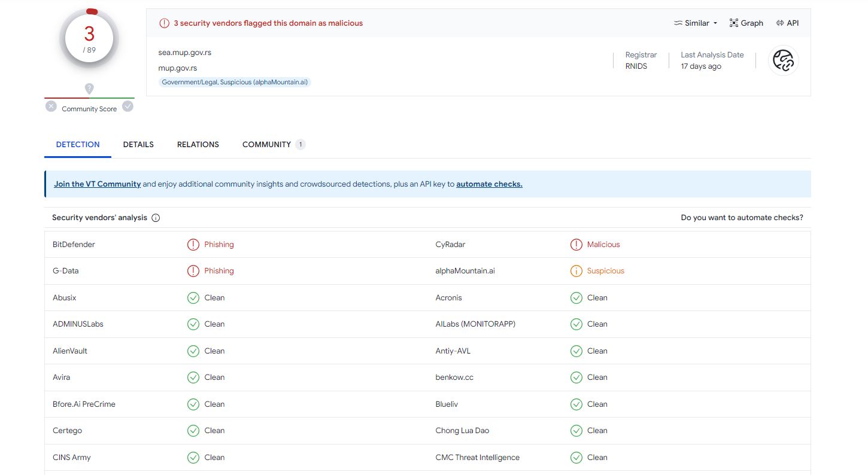This screenshot has height=475, width=868.
Task: Open the Graph view
Action: pyautogui.click(x=746, y=23)
